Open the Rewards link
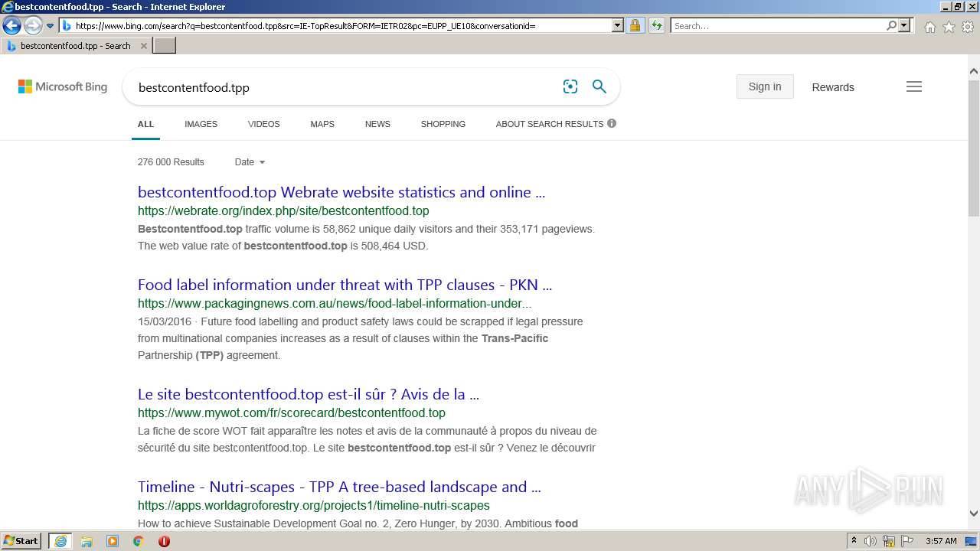Screen dimensions: 980x551 [833, 87]
